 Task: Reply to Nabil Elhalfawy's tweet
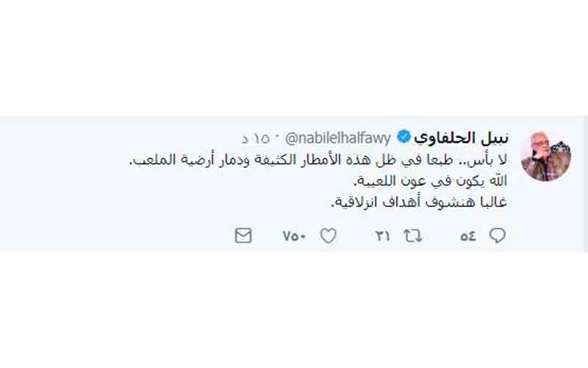pos(498,236)
